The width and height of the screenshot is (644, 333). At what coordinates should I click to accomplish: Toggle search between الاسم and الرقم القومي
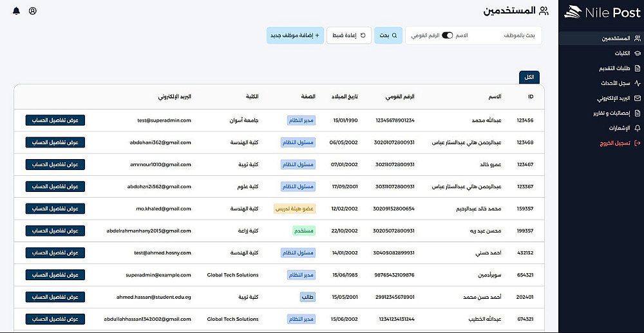click(x=448, y=35)
